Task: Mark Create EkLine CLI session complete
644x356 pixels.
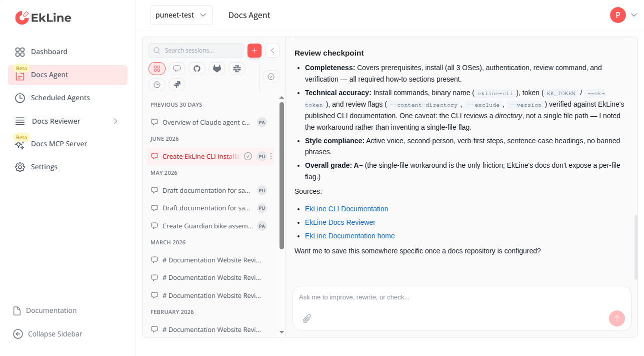Action: (x=248, y=156)
